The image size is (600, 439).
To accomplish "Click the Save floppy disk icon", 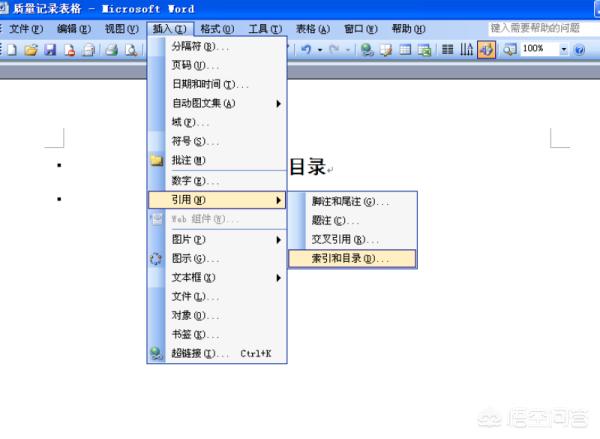I will click(50, 50).
